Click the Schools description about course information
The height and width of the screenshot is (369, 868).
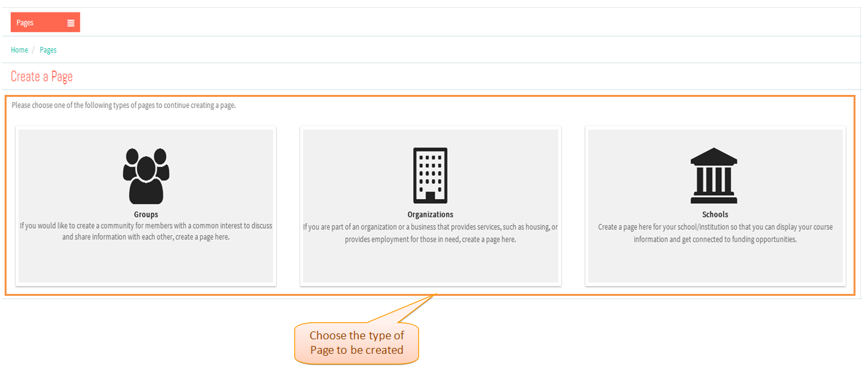coord(715,233)
